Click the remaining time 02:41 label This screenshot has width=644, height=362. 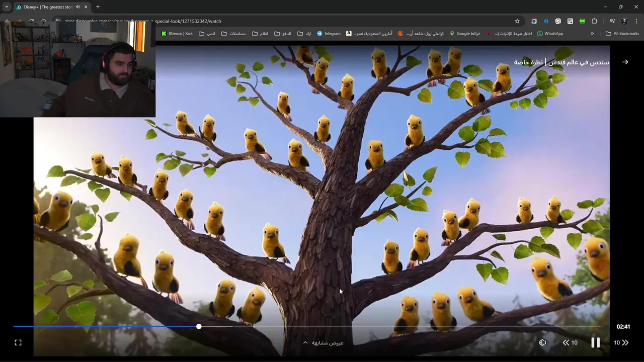pyautogui.click(x=623, y=326)
